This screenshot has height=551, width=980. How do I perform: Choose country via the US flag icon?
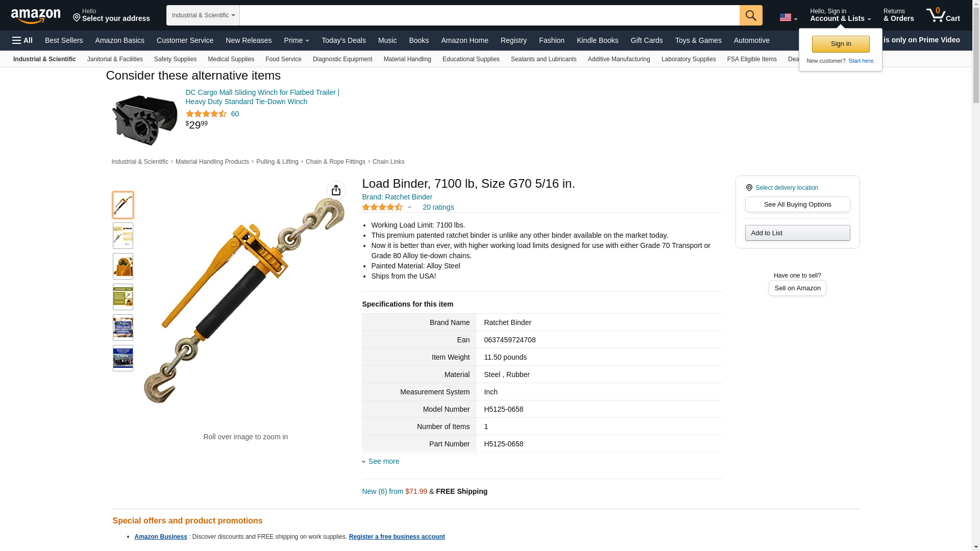click(788, 17)
